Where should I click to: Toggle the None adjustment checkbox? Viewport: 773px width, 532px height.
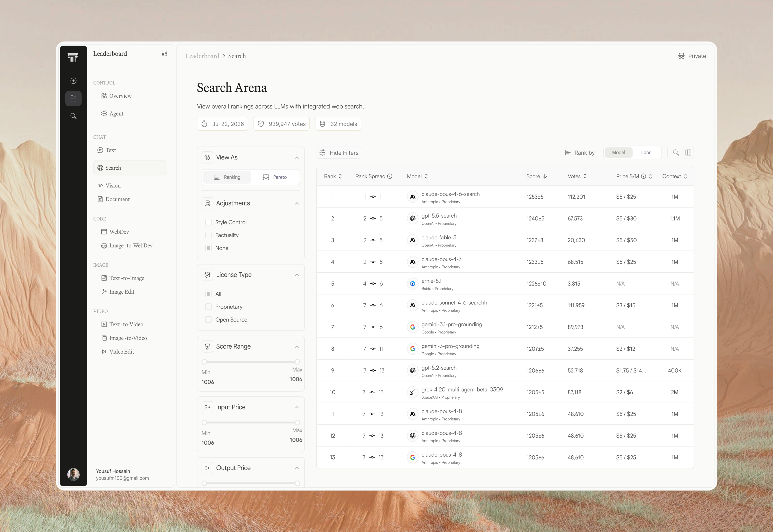pos(208,248)
